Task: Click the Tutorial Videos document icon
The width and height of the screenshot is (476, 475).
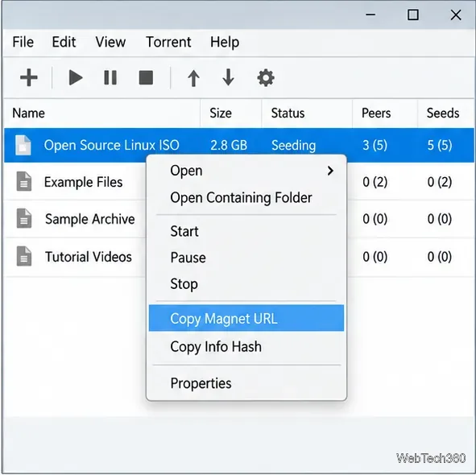Action: tap(24, 256)
